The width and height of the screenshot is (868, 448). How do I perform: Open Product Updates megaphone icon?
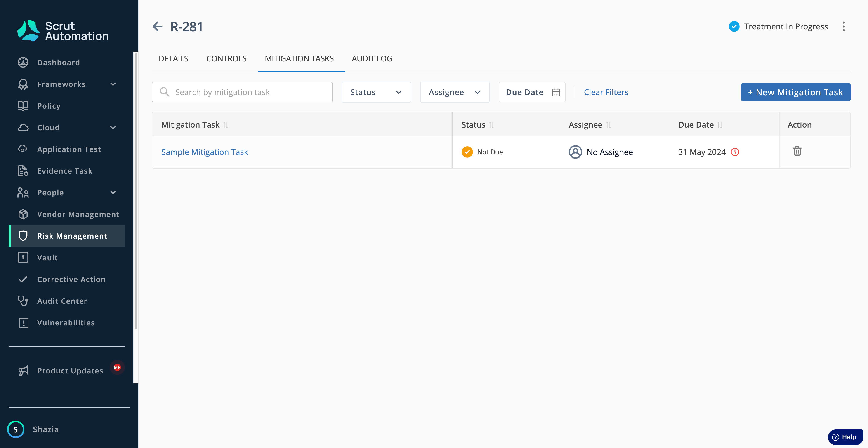(x=23, y=371)
